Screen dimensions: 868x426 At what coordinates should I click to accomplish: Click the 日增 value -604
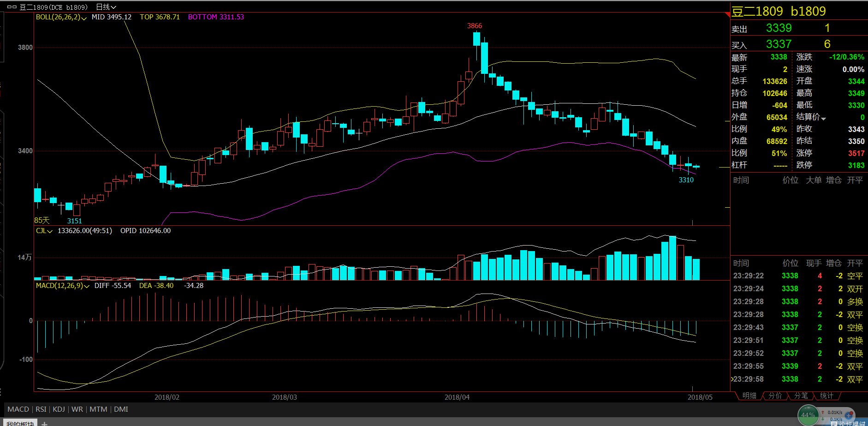(779, 105)
